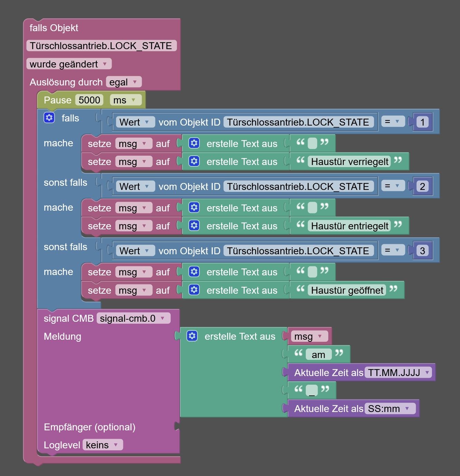Screen dimensions: 460x476
Task: Click the 'Meldung' label on signal block
Action: pos(63,336)
